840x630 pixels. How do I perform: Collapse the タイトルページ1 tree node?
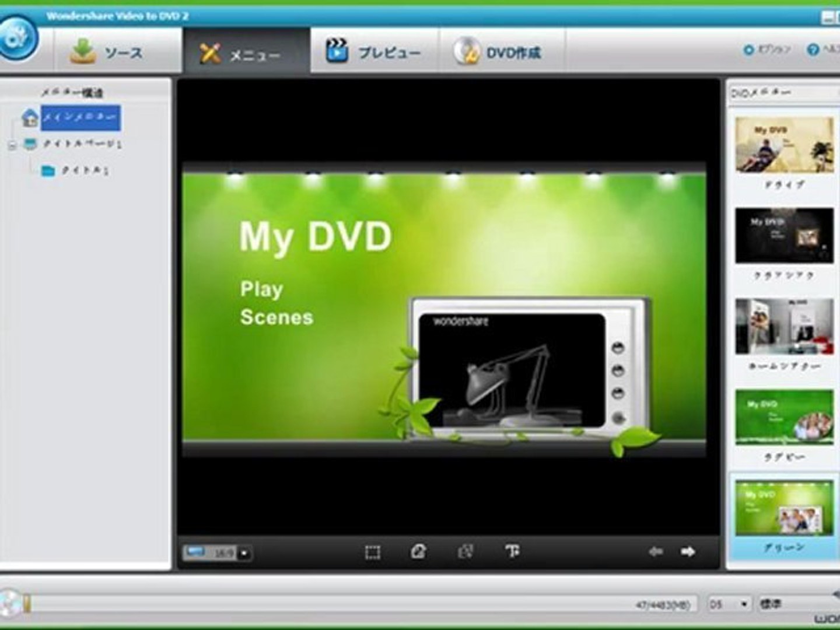click(x=12, y=145)
